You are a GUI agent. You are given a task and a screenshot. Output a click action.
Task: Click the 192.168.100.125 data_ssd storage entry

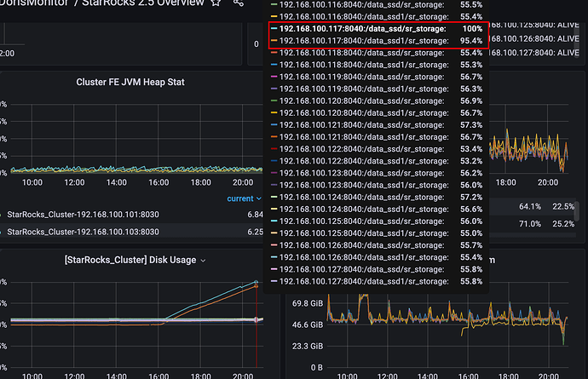pos(377,221)
